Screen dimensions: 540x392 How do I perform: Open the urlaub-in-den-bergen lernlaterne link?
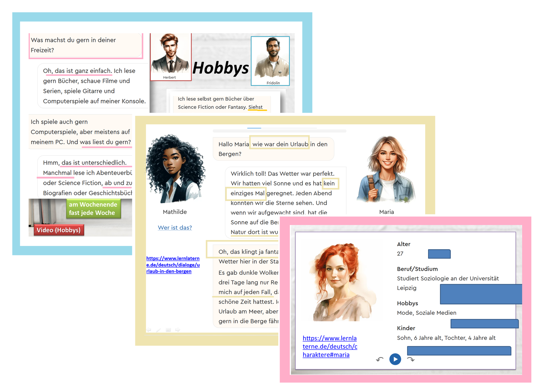pyautogui.click(x=173, y=265)
